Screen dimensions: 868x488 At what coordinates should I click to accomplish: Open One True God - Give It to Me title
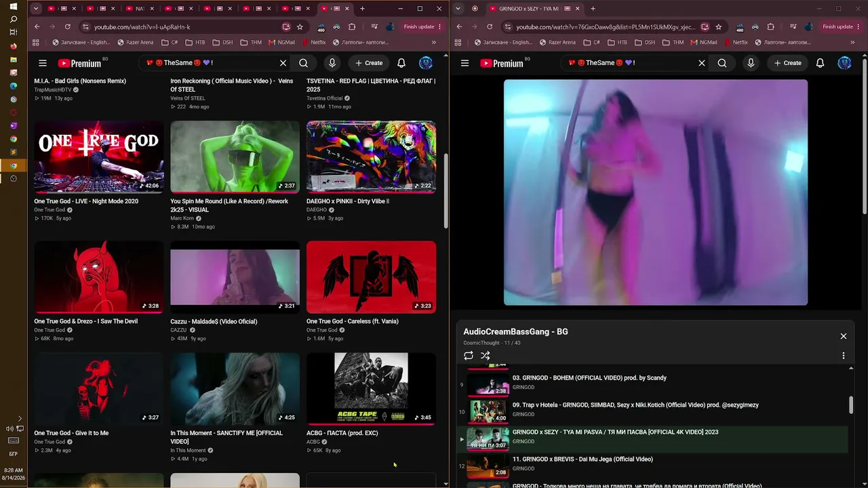[x=71, y=433]
